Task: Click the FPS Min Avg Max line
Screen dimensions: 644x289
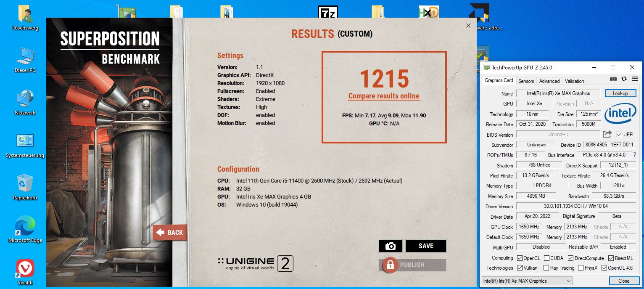Action: tap(384, 115)
